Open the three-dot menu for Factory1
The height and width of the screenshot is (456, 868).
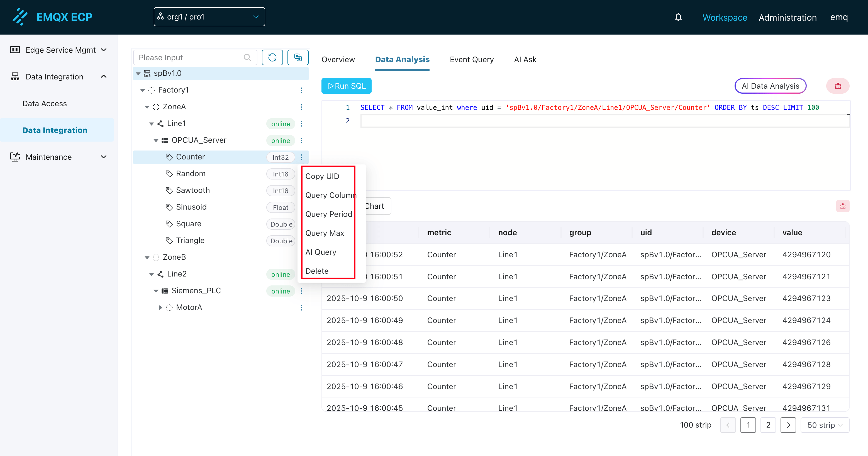pos(301,90)
